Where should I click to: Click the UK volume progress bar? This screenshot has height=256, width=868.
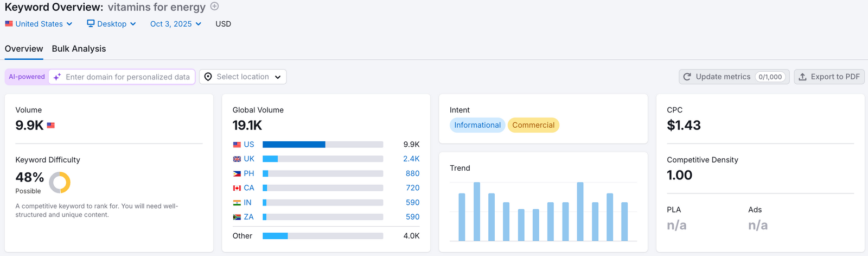pyautogui.click(x=323, y=159)
